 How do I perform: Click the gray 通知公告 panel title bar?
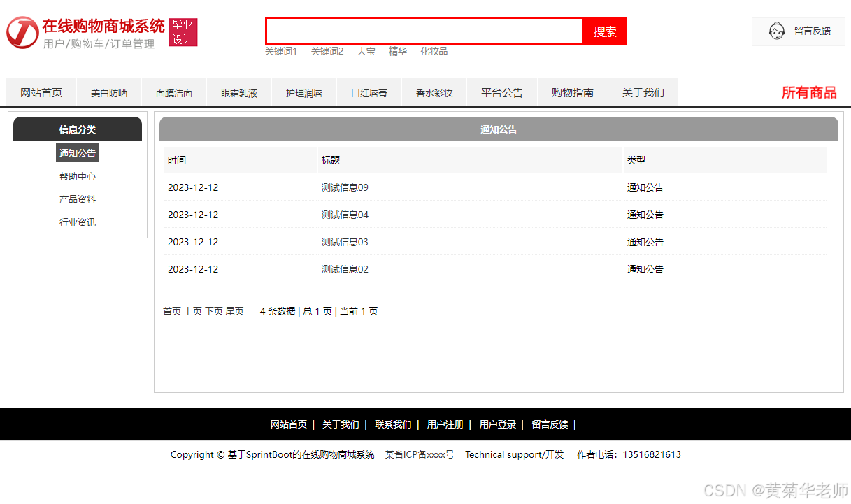click(499, 129)
